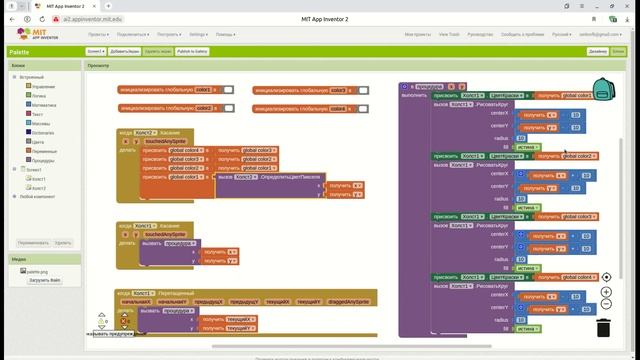Click the procedure block mutator gear icon
The height and width of the screenshot is (360, 640).
tap(404, 87)
